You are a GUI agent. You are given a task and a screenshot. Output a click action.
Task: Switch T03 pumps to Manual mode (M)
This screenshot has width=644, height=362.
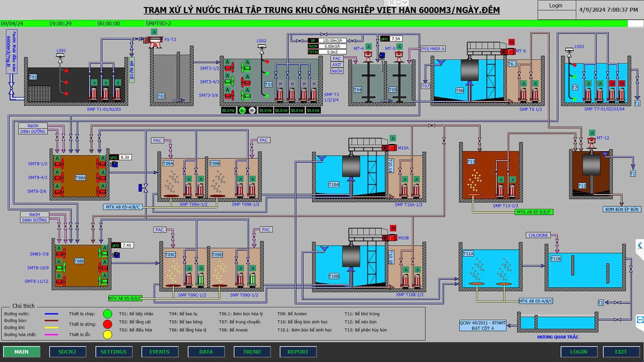click(x=252, y=110)
